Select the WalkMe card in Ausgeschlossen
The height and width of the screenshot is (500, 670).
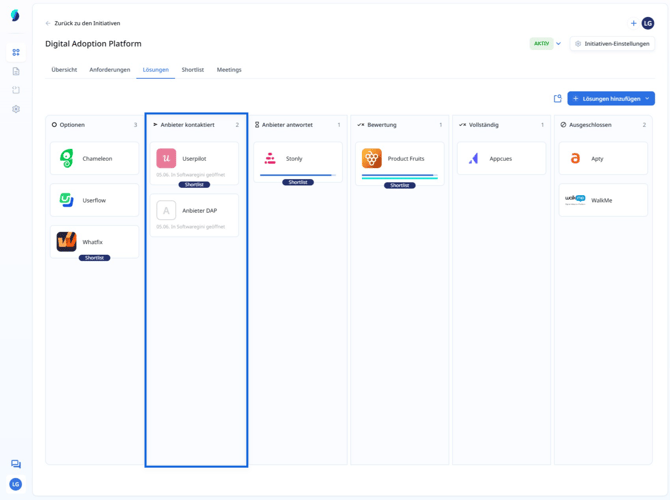point(602,200)
